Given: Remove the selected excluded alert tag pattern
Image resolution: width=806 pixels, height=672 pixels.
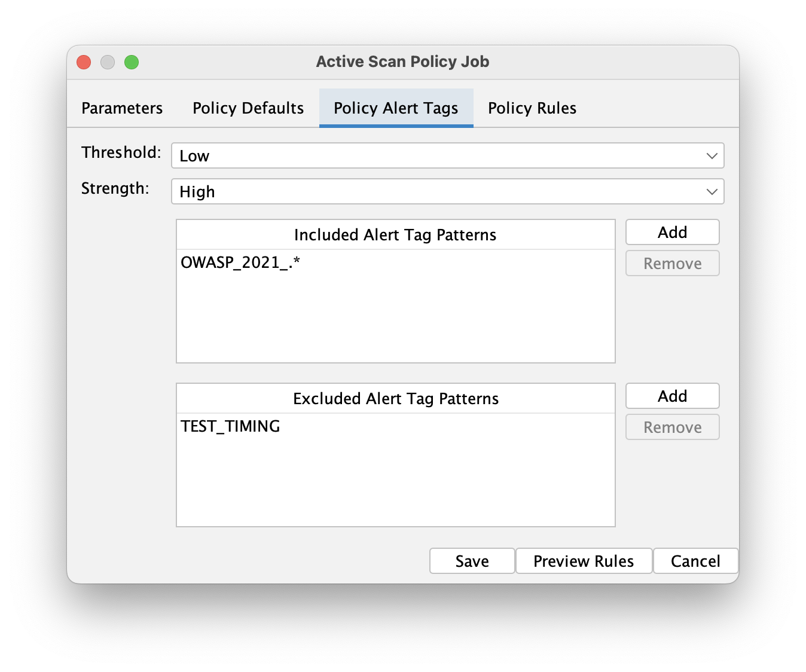Looking at the screenshot, I should coord(672,427).
